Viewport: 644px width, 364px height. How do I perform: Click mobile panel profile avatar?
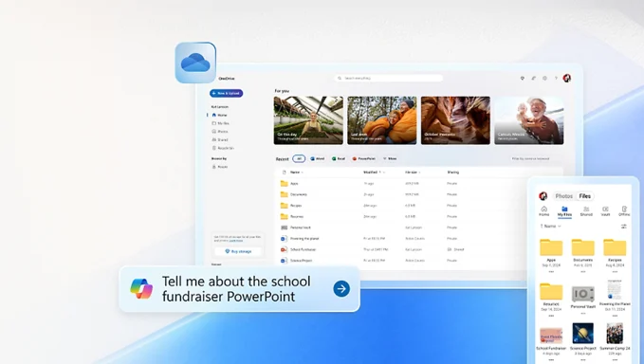[x=543, y=196]
